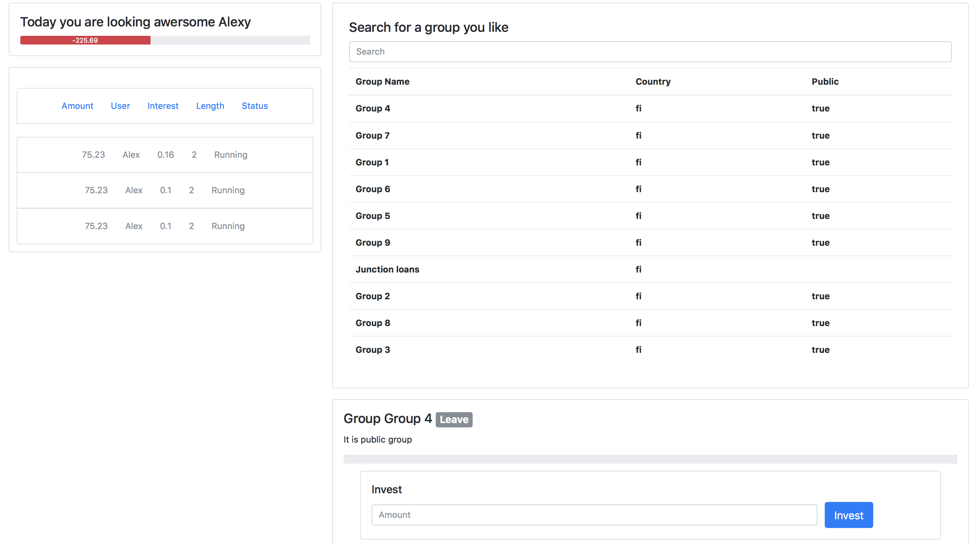This screenshot has height=545, width=980.
Task: Select the Group 4 row
Action: (373, 109)
